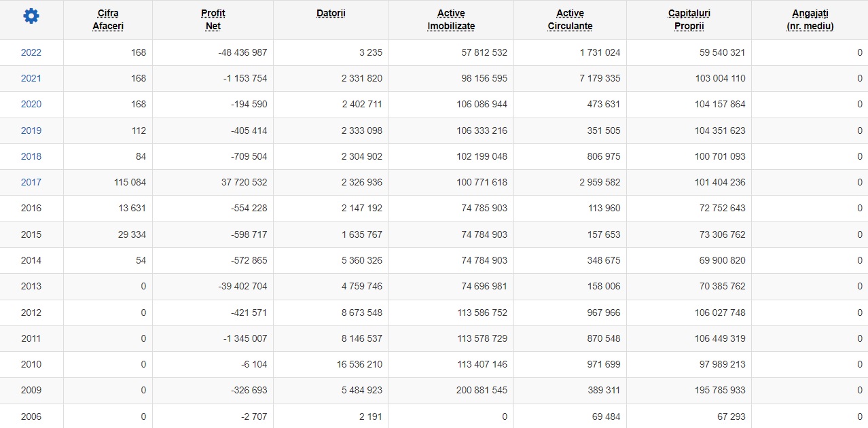The width and height of the screenshot is (868, 428).
Task: Select the 2006 year cell
Action: tap(31, 416)
